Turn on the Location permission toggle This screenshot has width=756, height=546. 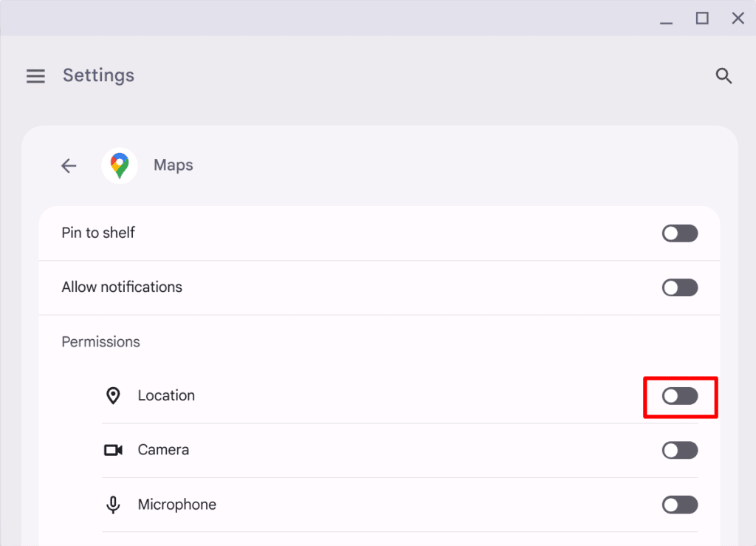coord(680,397)
